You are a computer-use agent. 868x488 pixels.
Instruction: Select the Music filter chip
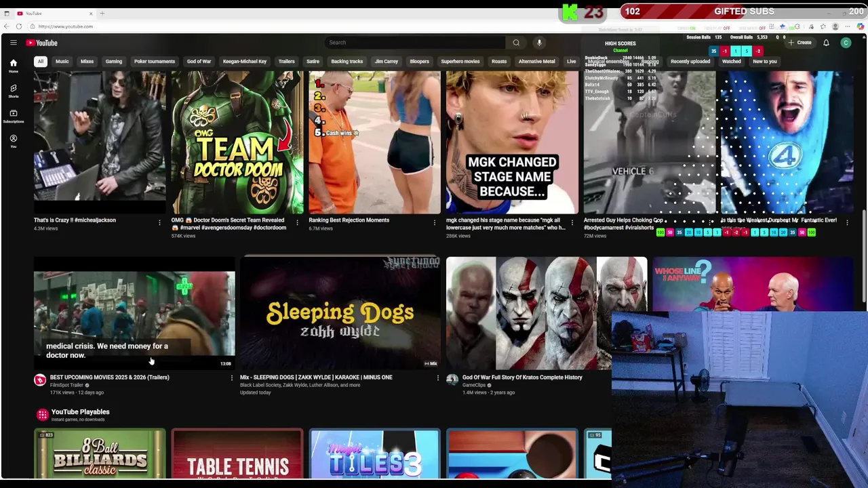pyautogui.click(x=62, y=62)
